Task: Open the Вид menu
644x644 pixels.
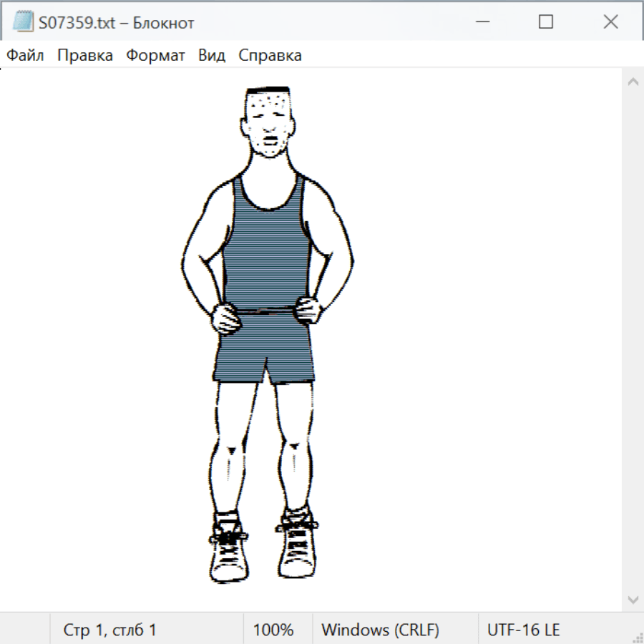Action: (212, 55)
